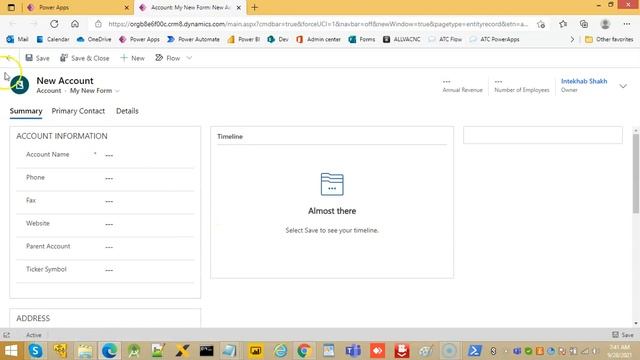640x360 pixels.
Task: Open the OneDrive bookmark
Action: [94, 40]
